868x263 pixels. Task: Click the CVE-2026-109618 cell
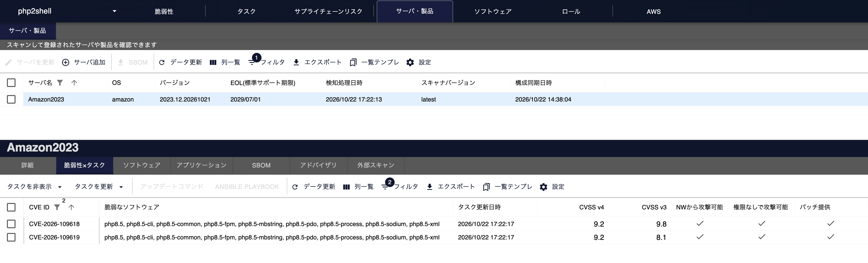coord(54,224)
